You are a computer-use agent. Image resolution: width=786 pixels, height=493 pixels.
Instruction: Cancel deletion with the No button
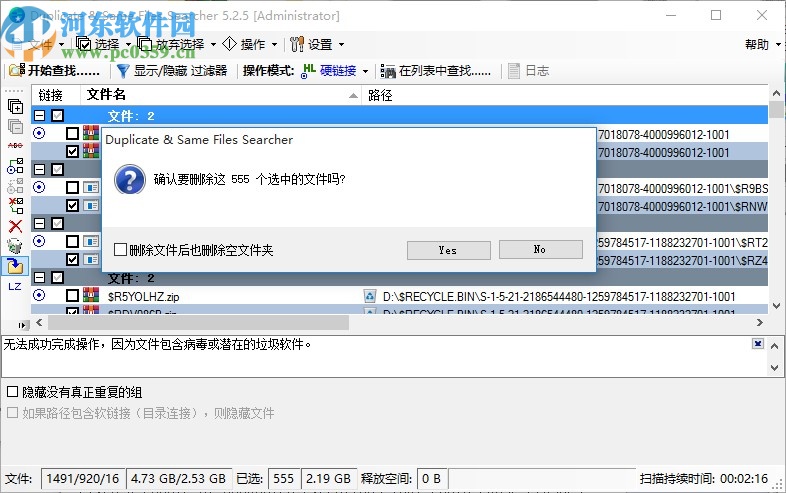(540, 249)
